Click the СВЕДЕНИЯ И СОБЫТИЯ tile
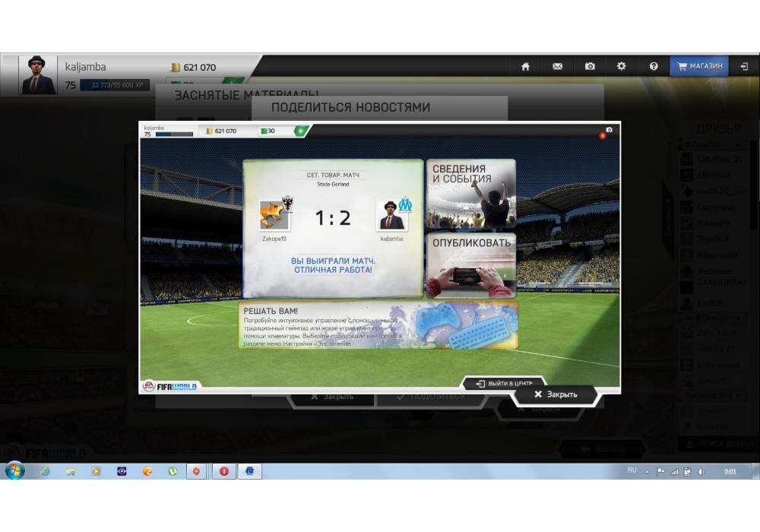 click(x=470, y=194)
